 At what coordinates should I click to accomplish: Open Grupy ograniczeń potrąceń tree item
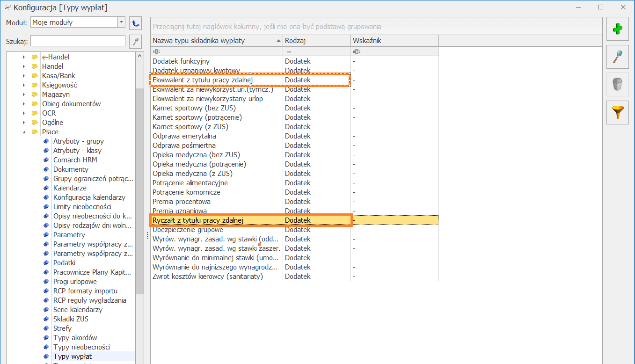[93, 179]
